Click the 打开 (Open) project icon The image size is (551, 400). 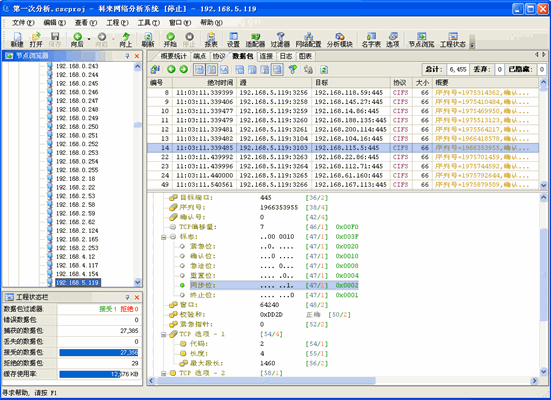click(36, 39)
